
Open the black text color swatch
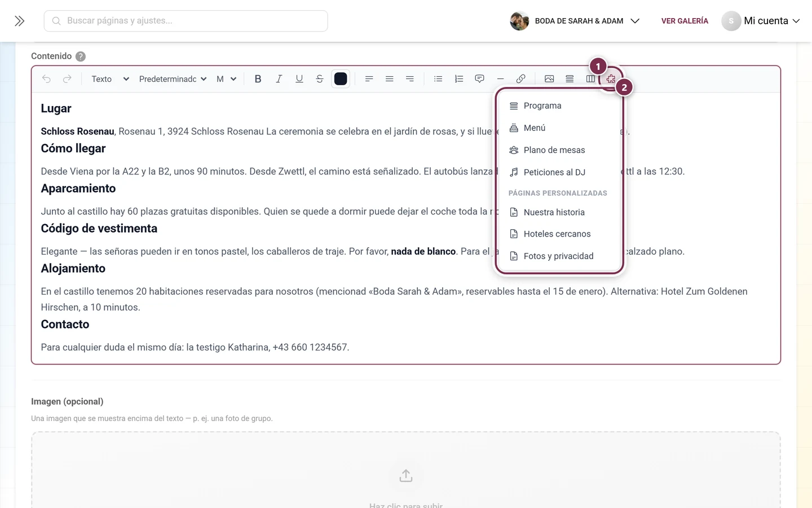click(341, 79)
